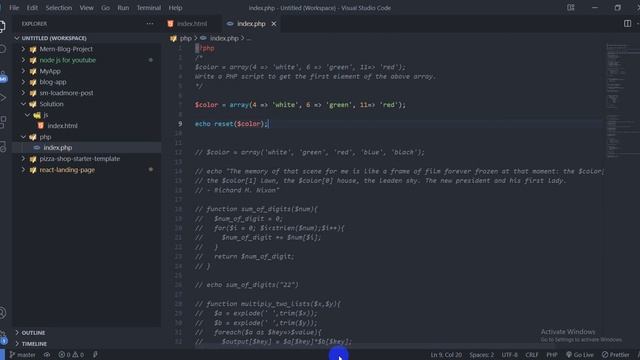
Task: Open the Search view icon
Action: pos(3,50)
